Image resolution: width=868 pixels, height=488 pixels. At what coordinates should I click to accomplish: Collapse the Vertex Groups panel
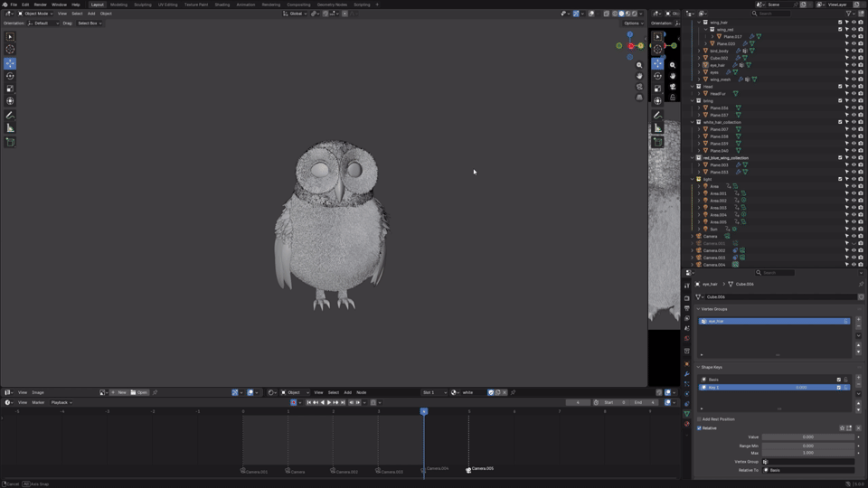(699, 309)
